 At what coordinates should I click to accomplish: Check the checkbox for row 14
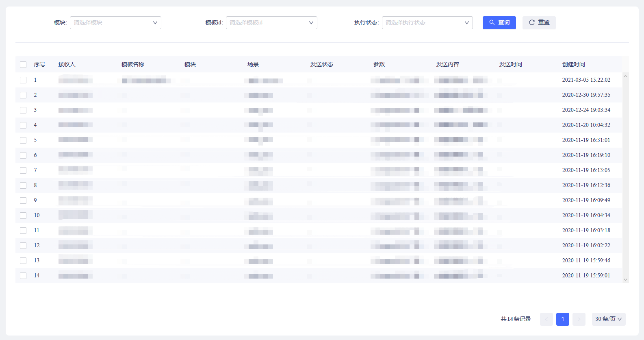[x=23, y=276]
